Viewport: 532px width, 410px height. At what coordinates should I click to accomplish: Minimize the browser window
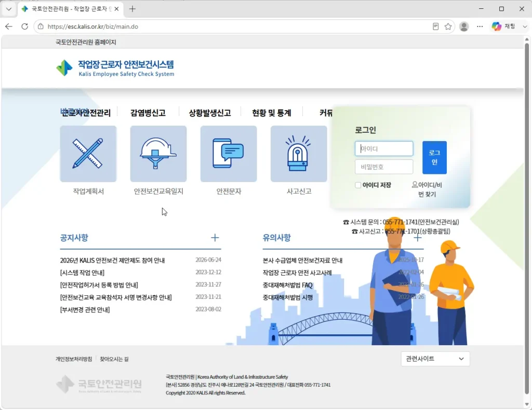[481, 9]
